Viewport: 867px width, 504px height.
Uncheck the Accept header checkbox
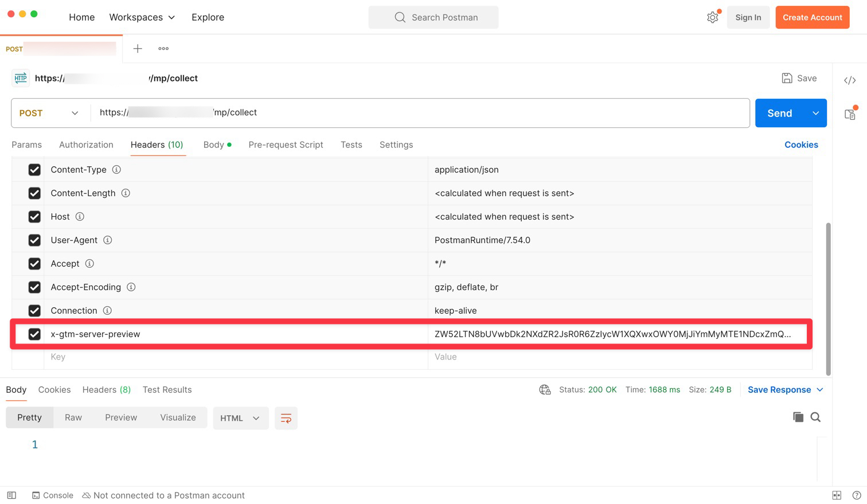point(34,264)
